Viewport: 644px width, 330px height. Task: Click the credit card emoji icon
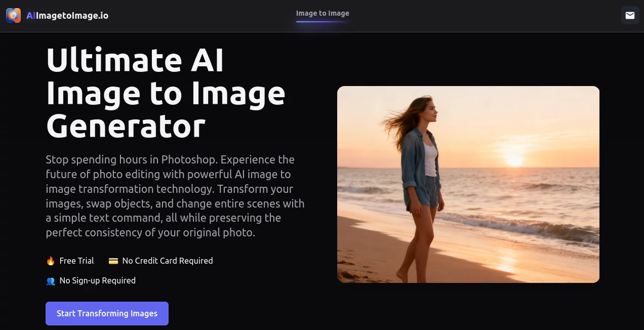point(113,260)
